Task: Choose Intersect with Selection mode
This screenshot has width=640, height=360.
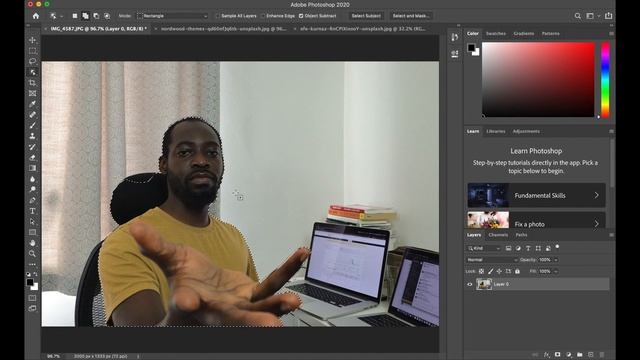Action: click(x=107, y=16)
